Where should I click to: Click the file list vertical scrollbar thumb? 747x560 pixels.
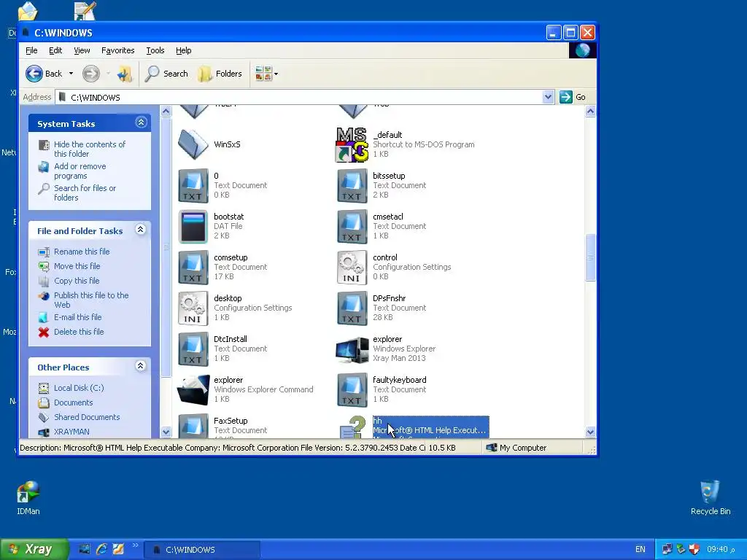click(x=590, y=257)
